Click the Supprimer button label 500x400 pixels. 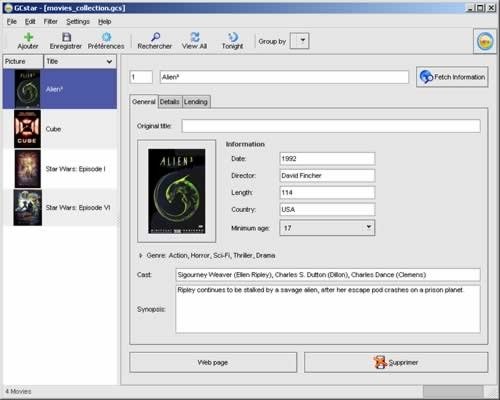click(403, 362)
